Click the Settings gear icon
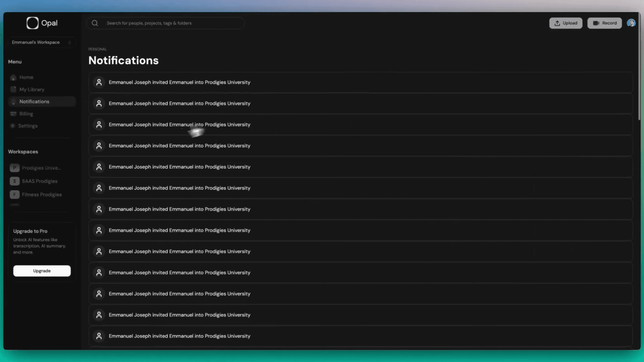The height and width of the screenshot is (362, 644). tap(13, 126)
